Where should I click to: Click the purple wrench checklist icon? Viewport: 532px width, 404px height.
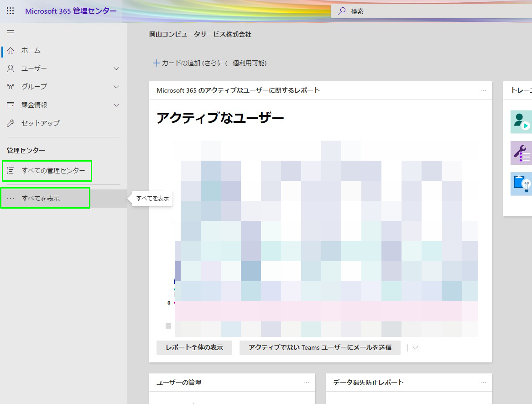521,153
